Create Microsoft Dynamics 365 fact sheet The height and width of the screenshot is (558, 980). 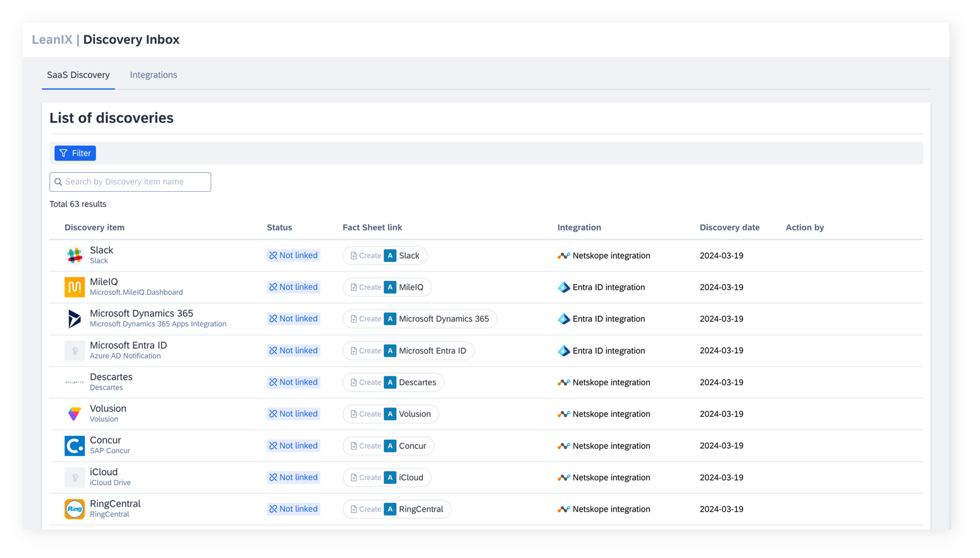point(420,319)
